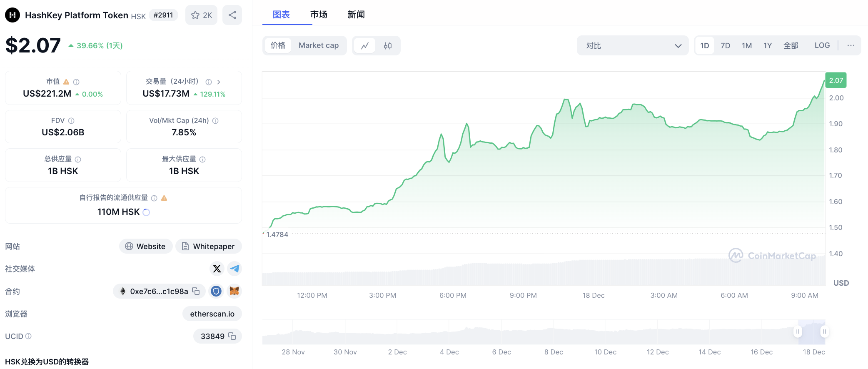Image resolution: width=868 pixels, height=369 pixels.
Task: Open market cap warning triangle icon
Action: (66, 82)
